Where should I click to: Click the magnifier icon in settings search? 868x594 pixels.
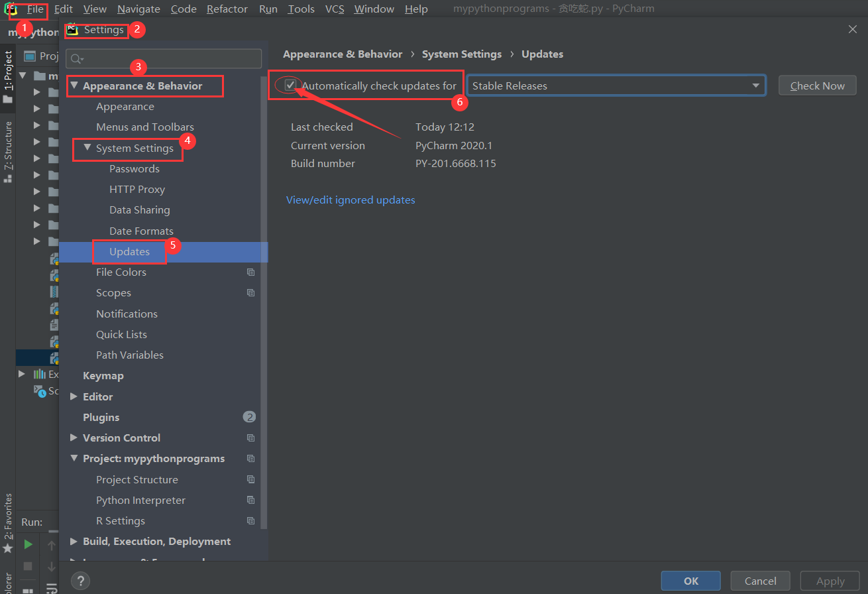pos(77,59)
